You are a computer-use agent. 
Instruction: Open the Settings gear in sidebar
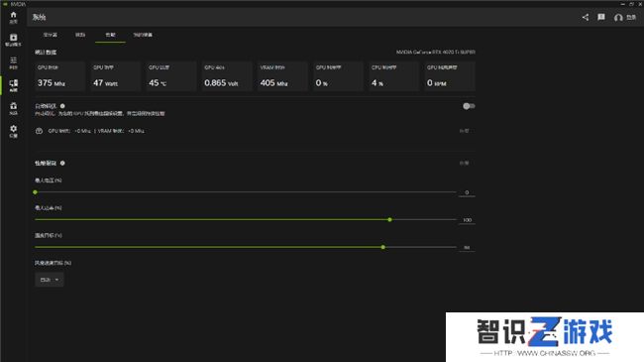(x=13, y=131)
